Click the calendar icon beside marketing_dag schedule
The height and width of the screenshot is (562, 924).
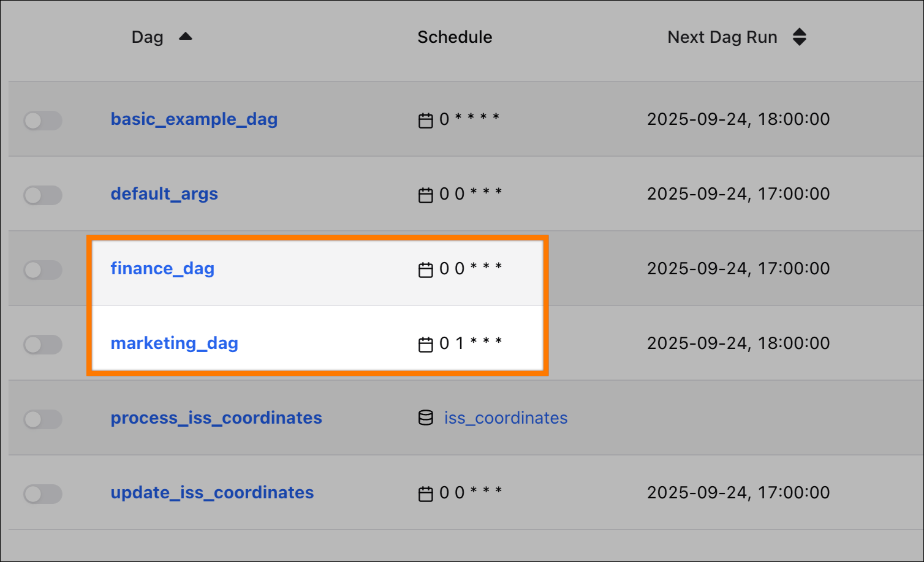coord(425,343)
